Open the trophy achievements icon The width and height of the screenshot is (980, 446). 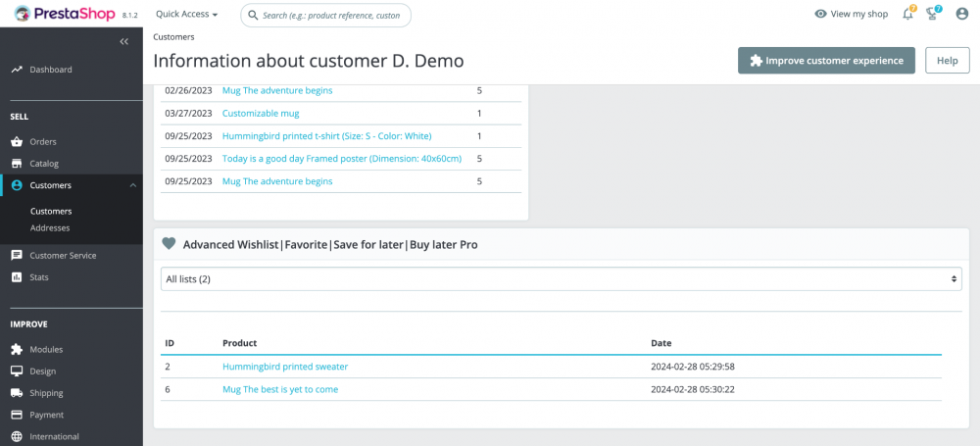tap(933, 14)
